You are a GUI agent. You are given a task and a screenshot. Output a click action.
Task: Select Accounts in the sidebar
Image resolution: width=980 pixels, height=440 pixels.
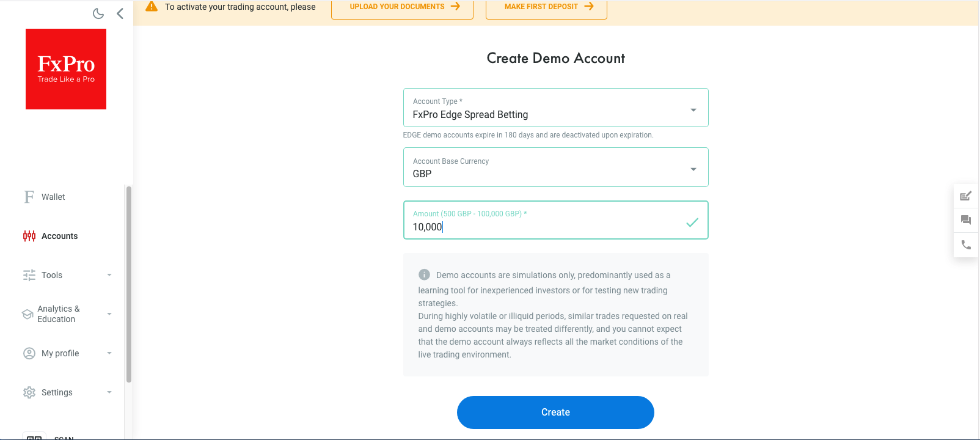(x=59, y=236)
